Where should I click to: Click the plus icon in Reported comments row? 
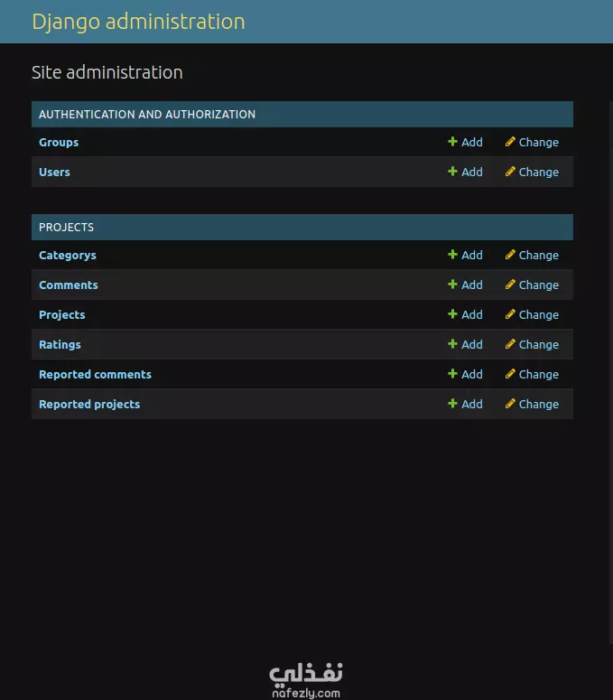pyautogui.click(x=452, y=374)
